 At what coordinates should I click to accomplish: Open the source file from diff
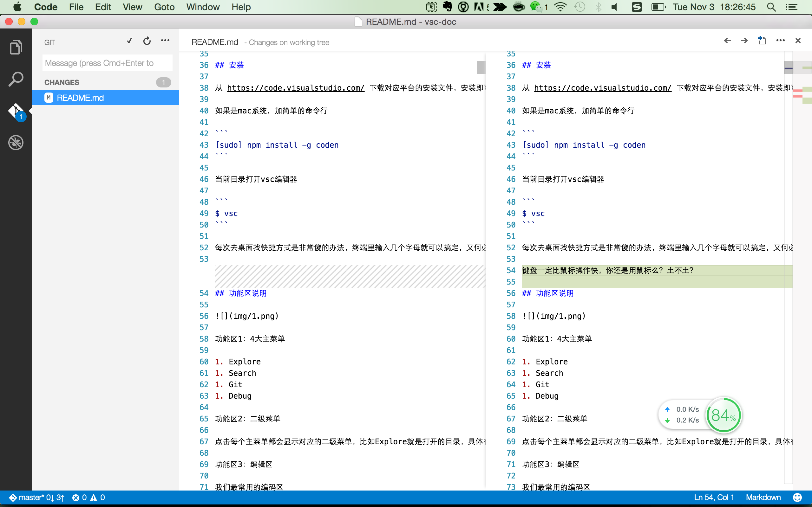[762, 41]
